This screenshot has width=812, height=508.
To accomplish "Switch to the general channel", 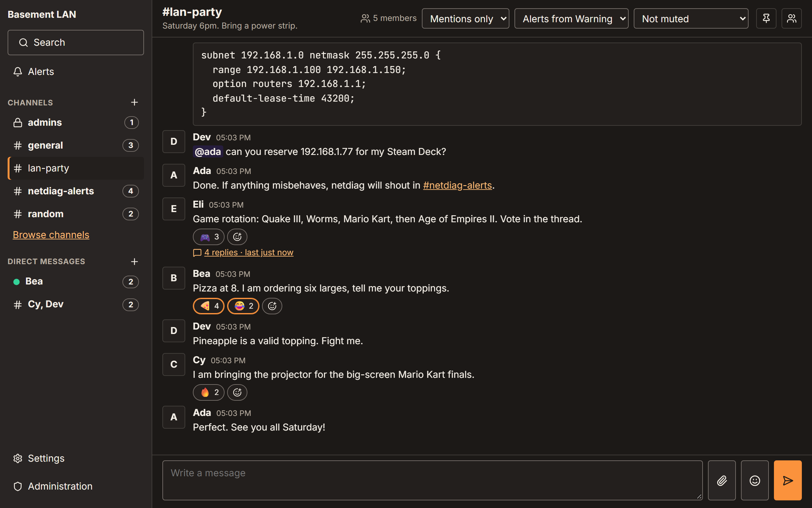I will pos(76,145).
